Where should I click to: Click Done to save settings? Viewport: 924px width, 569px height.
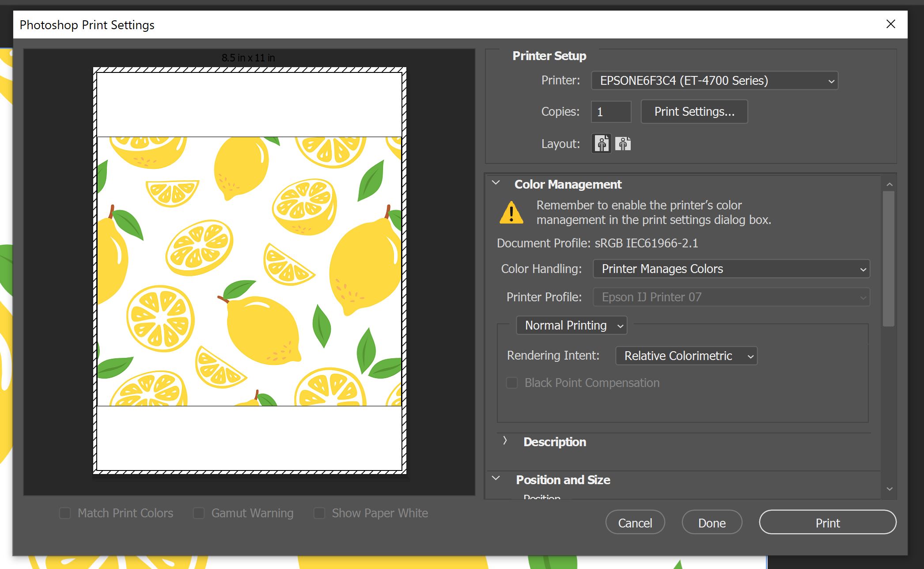[712, 522]
